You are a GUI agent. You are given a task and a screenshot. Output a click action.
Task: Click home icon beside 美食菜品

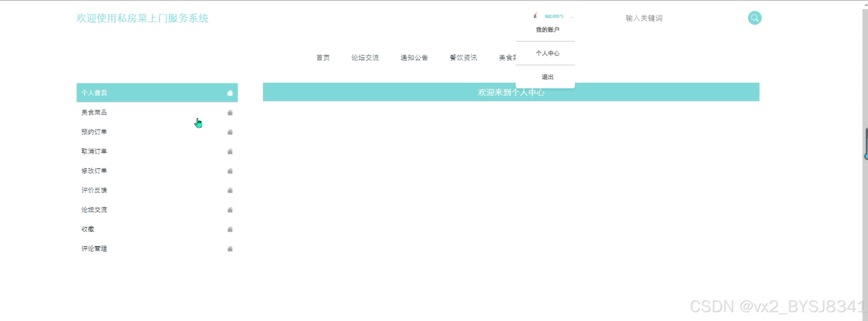(x=230, y=112)
